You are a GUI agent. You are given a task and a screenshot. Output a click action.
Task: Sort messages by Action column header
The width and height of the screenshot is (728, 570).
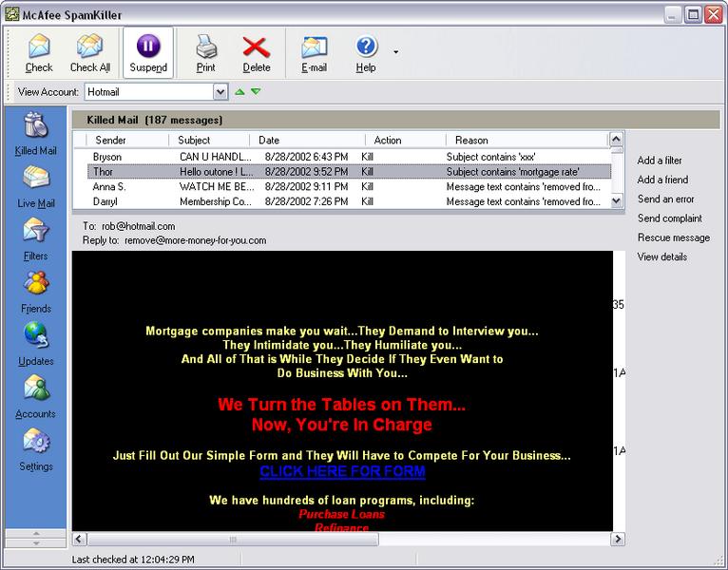406,141
